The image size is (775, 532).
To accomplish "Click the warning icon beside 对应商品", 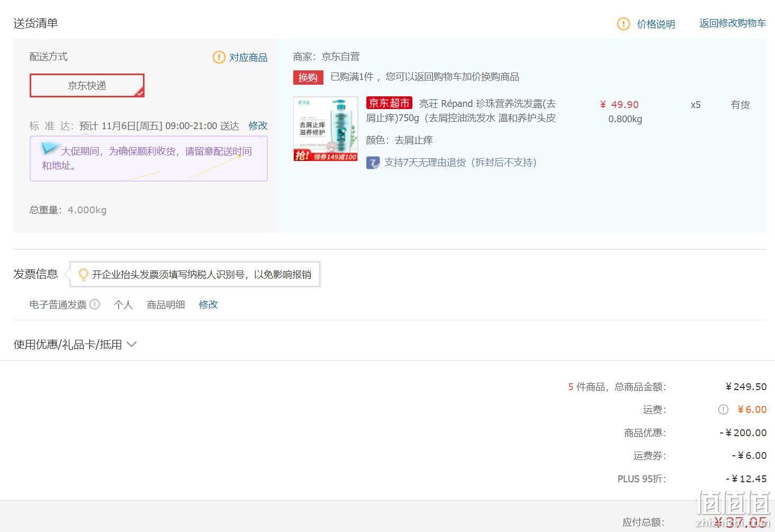I will pos(219,57).
